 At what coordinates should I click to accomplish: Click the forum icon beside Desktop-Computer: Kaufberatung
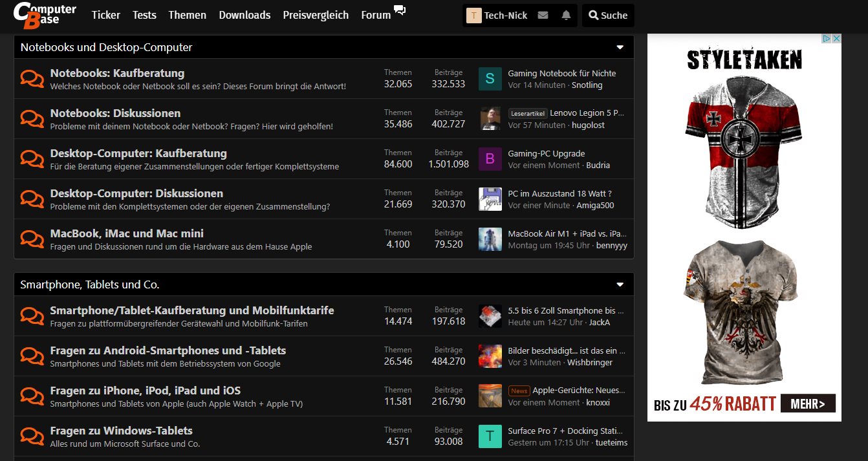tap(32, 159)
